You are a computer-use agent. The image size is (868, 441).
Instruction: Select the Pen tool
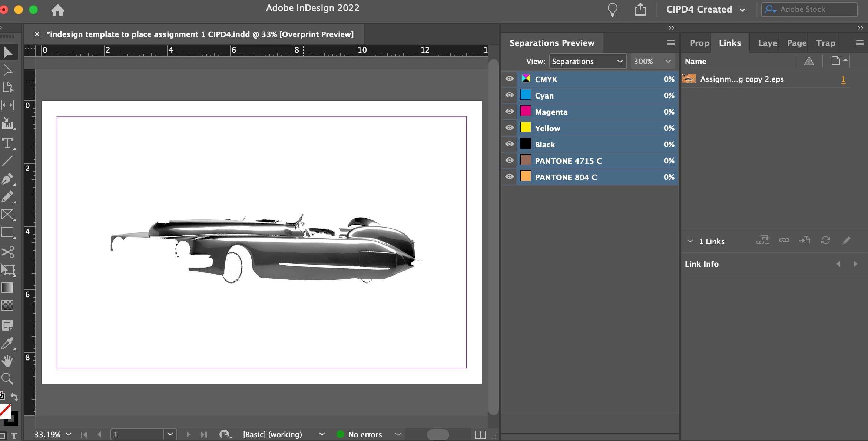coord(7,179)
